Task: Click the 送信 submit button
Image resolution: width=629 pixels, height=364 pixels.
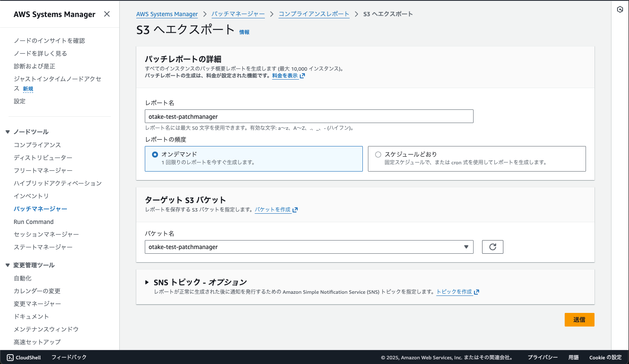Action: click(579, 320)
